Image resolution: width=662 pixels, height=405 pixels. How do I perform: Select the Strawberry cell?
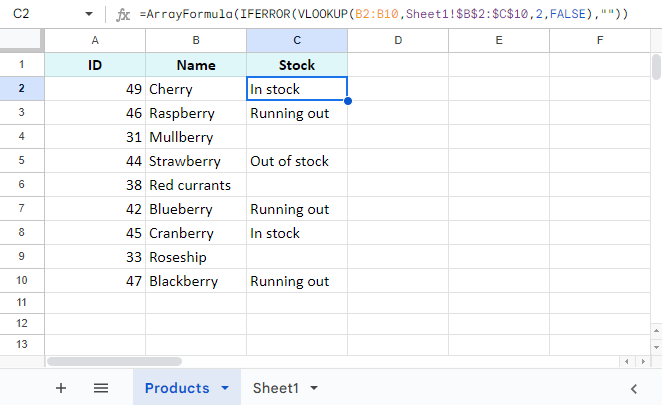(196, 161)
